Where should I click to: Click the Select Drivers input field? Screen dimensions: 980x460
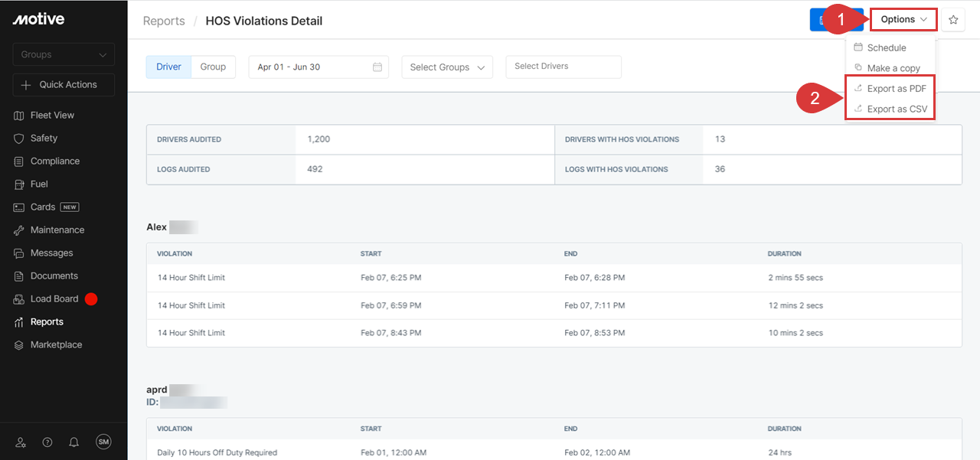[563, 67]
